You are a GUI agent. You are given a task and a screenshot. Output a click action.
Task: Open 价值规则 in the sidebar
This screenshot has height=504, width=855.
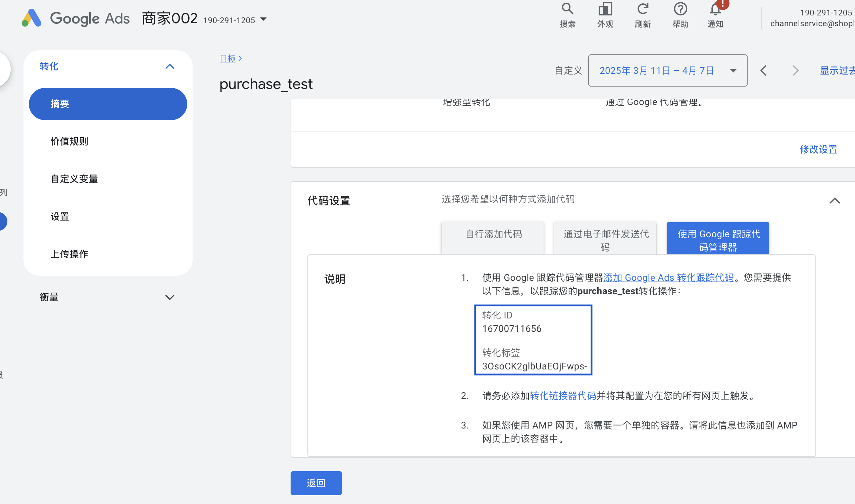(x=69, y=142)
